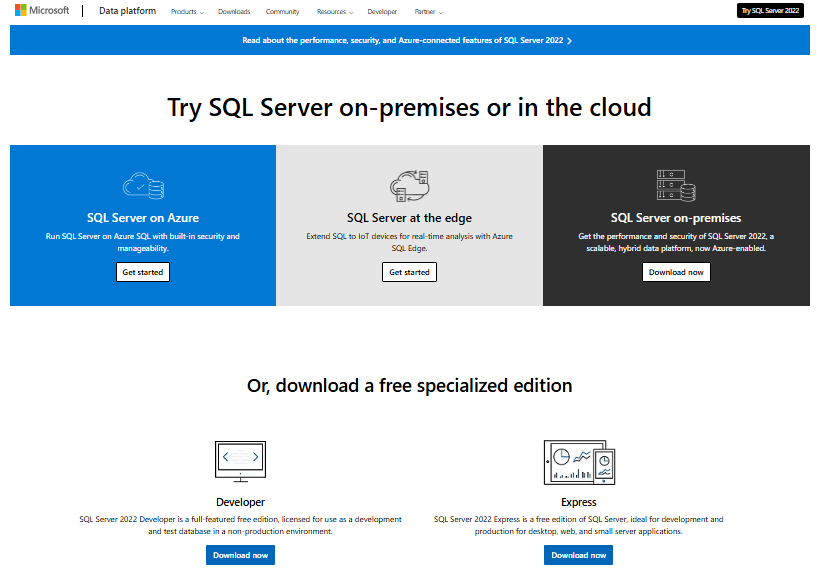
Task: Click the Data platform link
Action: tap(127, 11)
